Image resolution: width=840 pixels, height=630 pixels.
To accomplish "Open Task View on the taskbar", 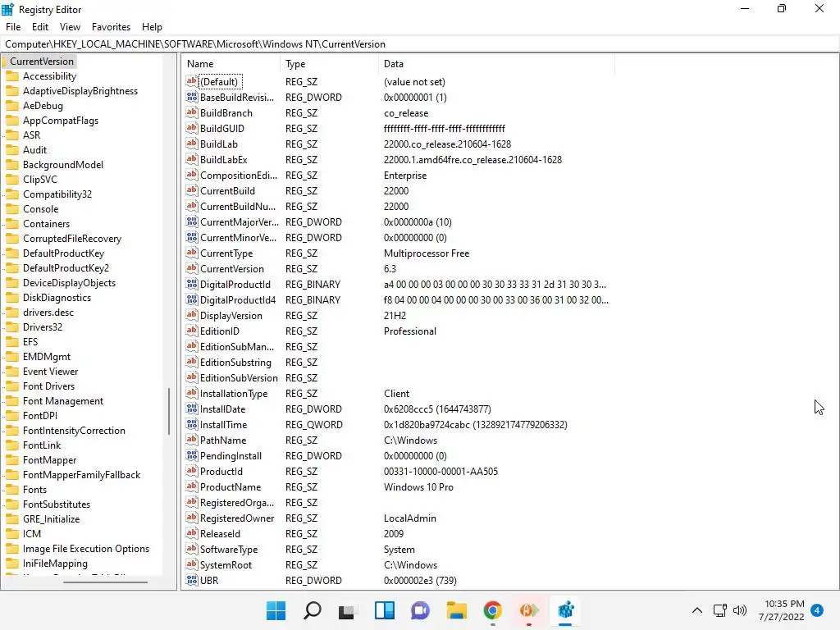I will click(x=347, y=610).
